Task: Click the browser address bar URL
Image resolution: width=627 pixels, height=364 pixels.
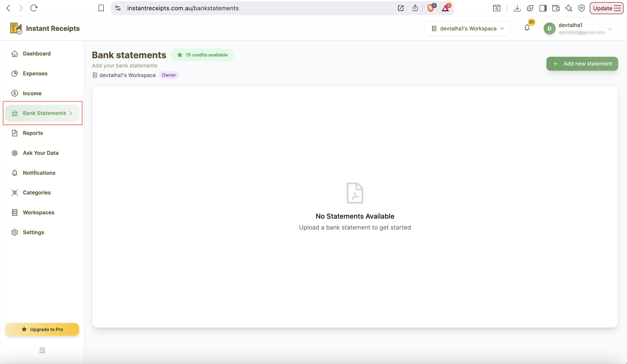Action: [x=183, y=8]
